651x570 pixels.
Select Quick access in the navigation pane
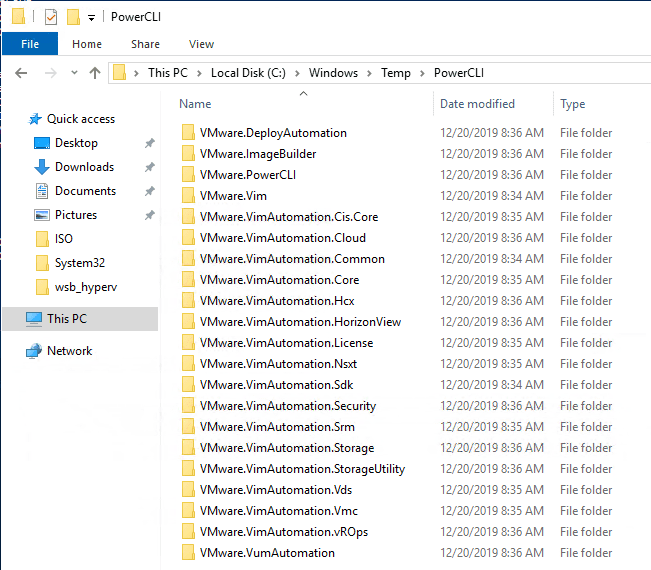[x=81, y=119]
